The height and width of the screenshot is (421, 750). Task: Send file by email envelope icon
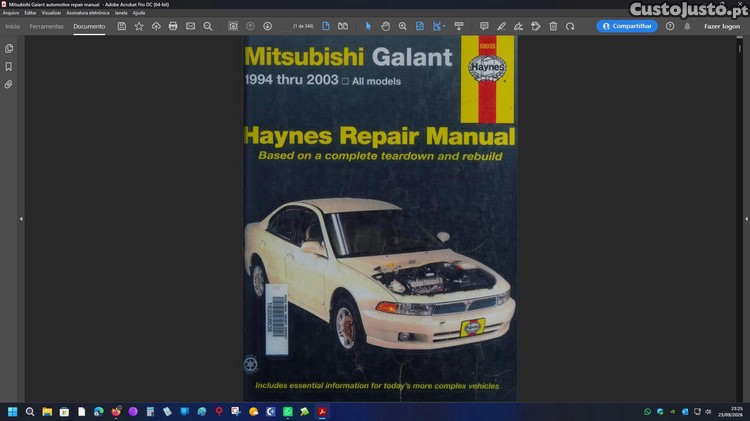pos(190,26)
